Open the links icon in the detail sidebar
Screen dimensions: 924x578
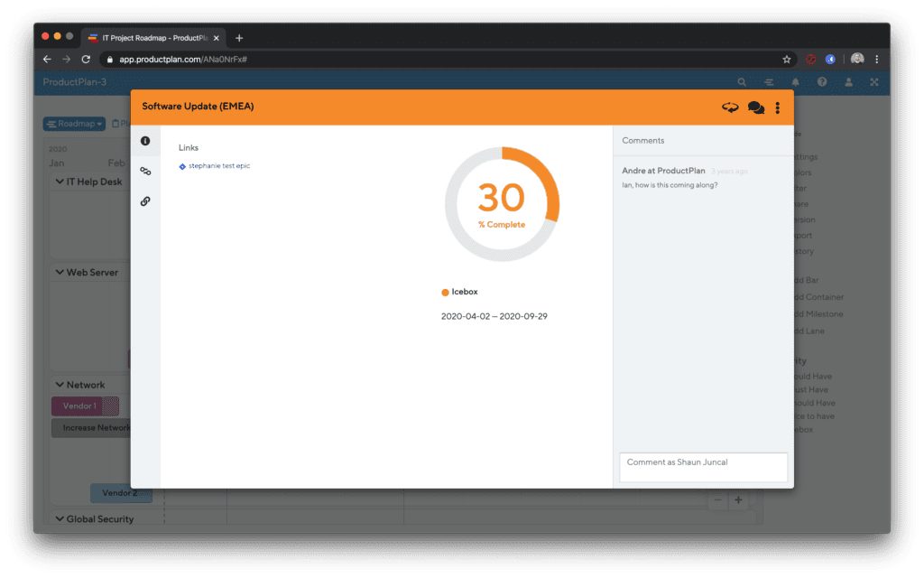pos(145,200)
